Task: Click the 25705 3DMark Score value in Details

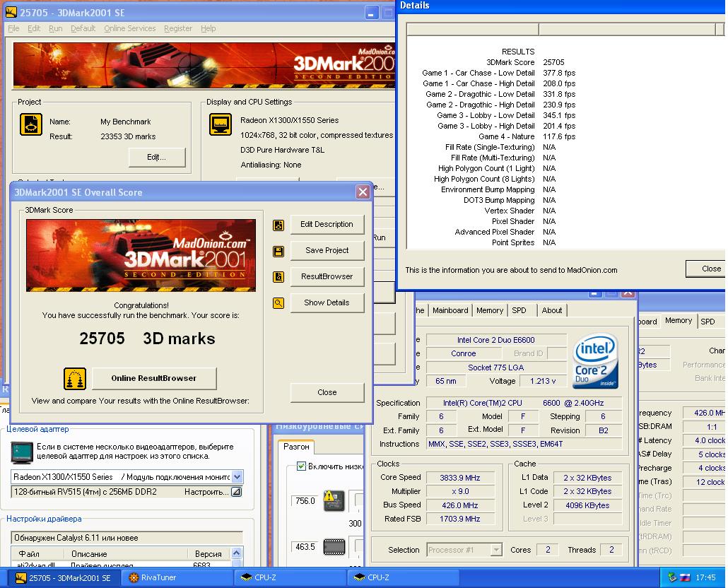Action: [553, 62]
